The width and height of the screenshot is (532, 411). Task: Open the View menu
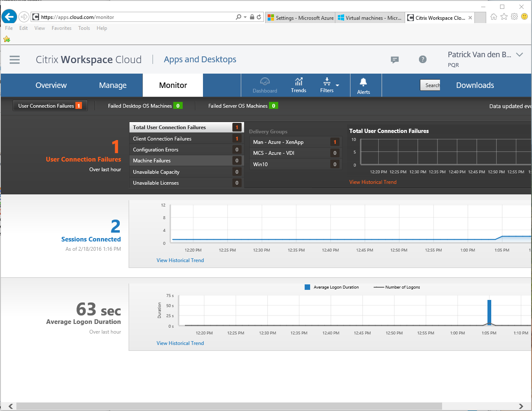click(40, 28)
